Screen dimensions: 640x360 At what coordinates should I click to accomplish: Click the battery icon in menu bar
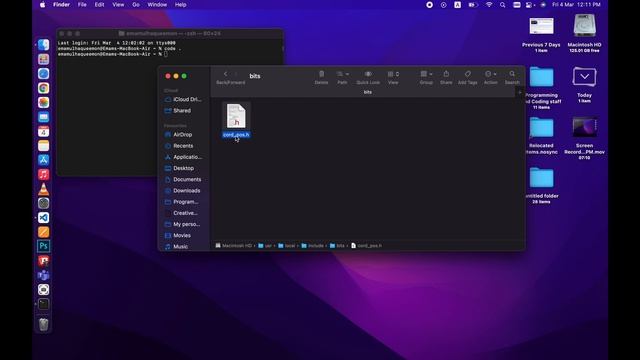[x=473, y=4]
